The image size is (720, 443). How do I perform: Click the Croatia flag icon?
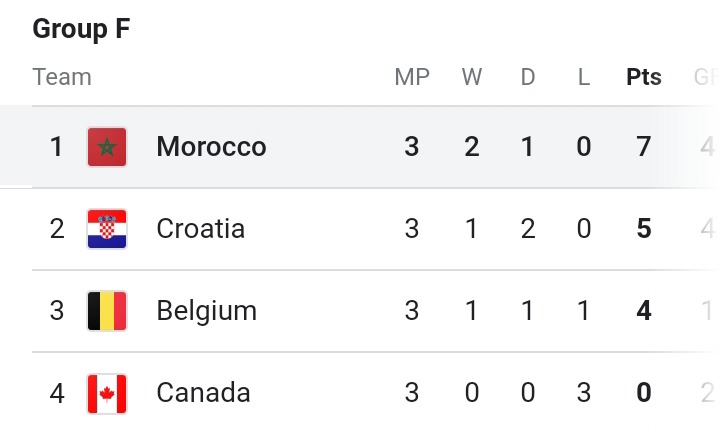107,229
